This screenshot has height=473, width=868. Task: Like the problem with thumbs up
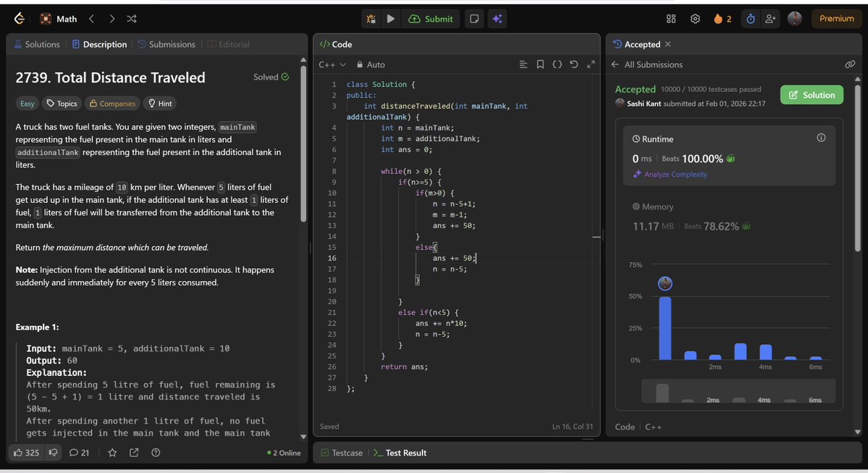point(27,453)
